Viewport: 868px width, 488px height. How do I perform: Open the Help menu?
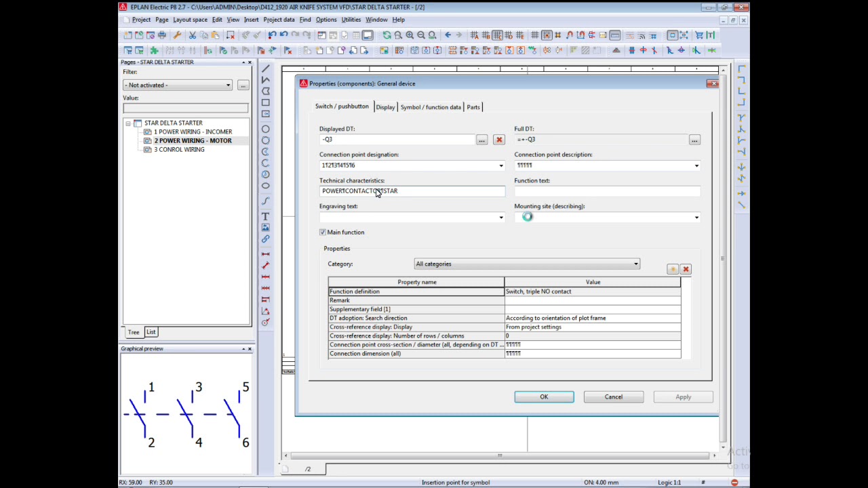click(398, 20)
